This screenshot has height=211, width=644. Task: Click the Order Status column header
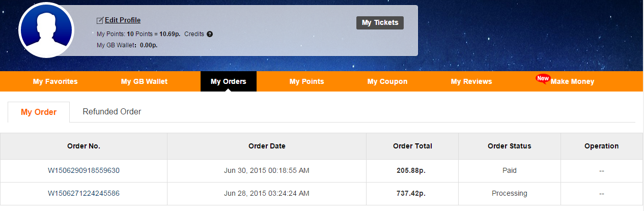click(509, 146)
